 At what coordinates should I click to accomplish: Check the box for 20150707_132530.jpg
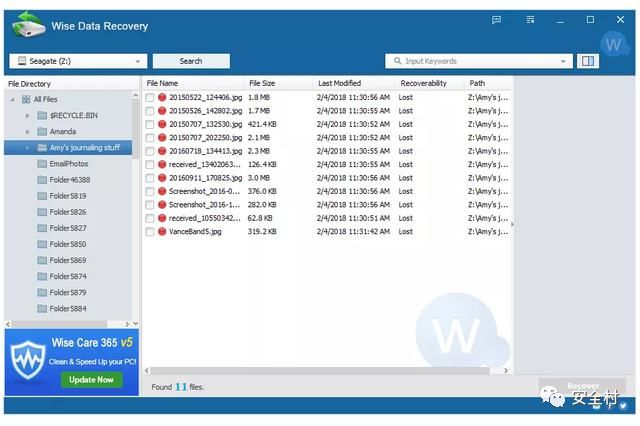tap(150, 124)
